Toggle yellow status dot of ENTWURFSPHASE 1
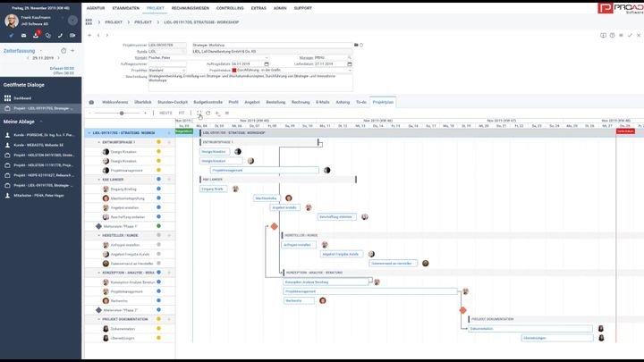 (158, 142)
